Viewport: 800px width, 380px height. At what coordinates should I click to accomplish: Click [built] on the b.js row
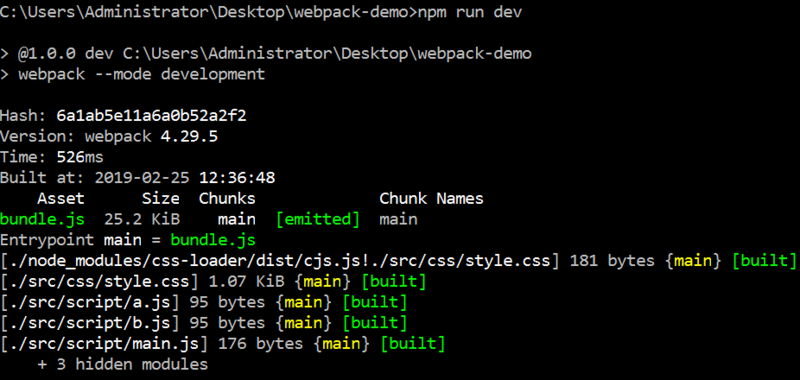click(374, 323)
